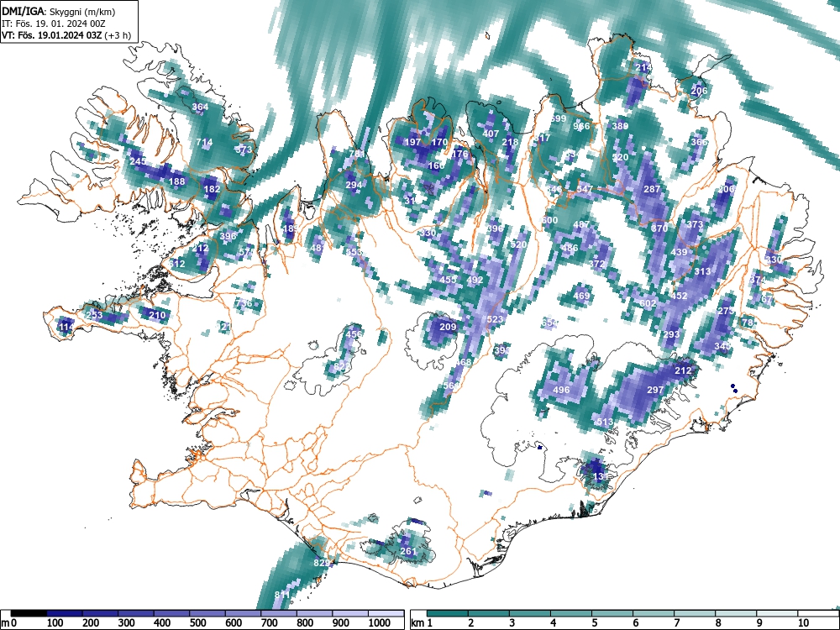Click the visibility value 602
The image size is (840, 630).
[x=648, y=303]
